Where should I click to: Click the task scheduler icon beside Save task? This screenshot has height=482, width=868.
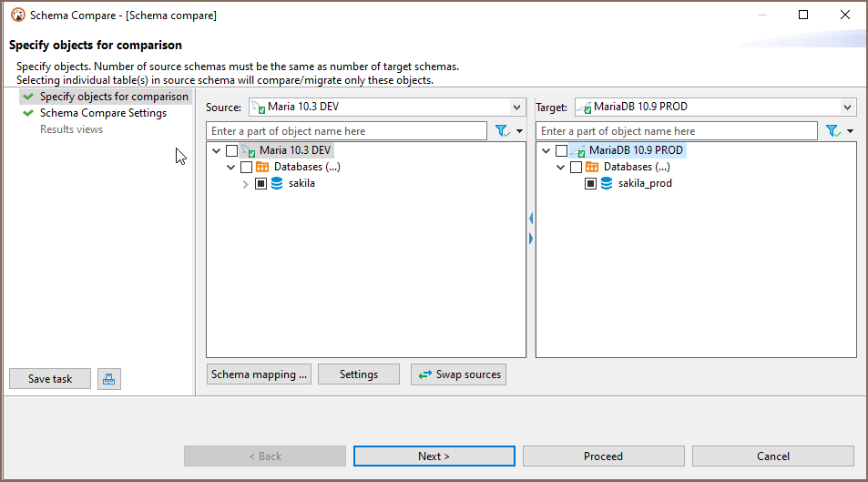pyautogui.click(x=108, y=379)
